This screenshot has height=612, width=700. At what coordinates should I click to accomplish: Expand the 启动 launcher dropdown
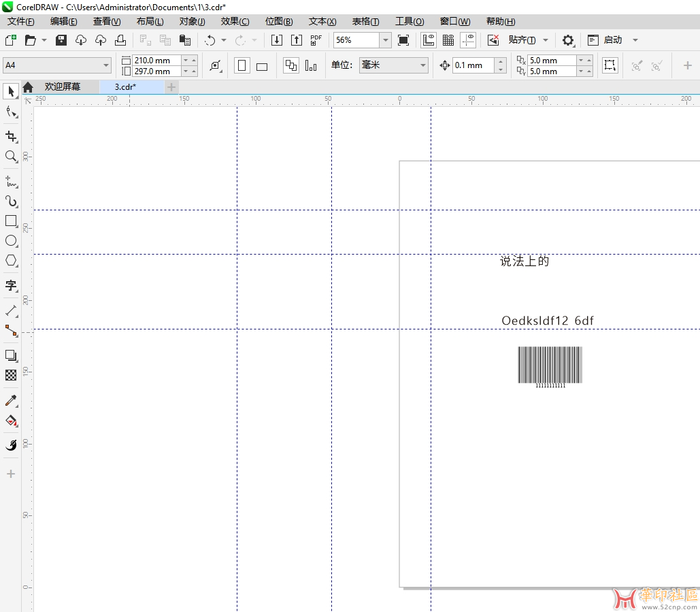(635, 40)
